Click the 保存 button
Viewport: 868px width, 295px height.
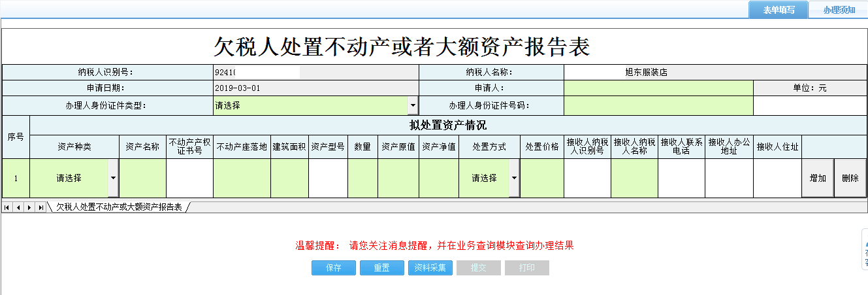[x=334, y=268]
